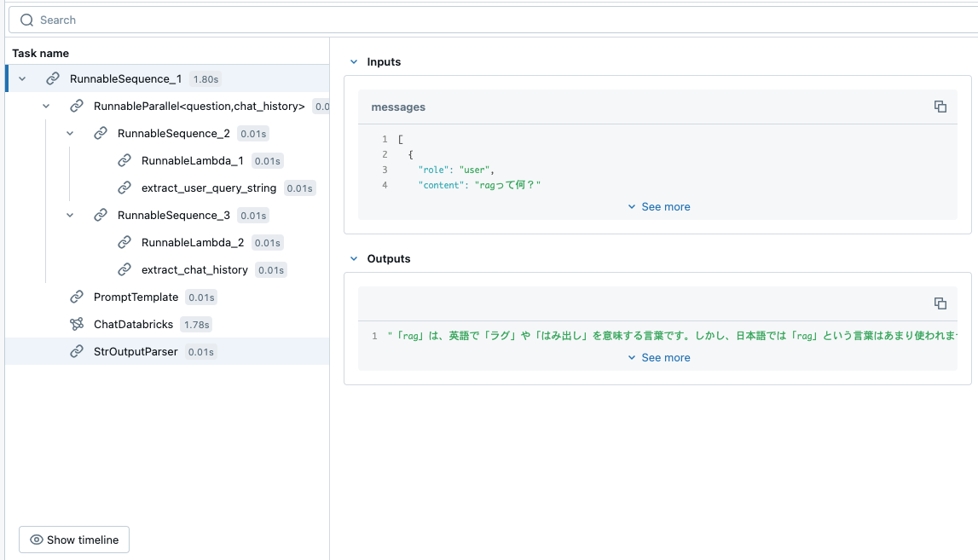
Task: Collapse the RunnableSequence_3 node
Action: [70, 215]
